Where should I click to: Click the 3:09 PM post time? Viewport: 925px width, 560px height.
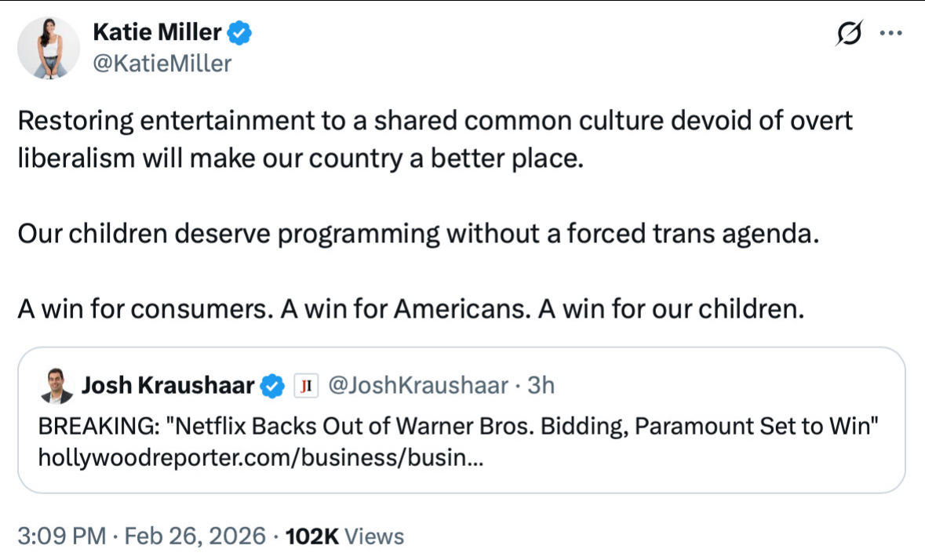[x=60, y=536]
